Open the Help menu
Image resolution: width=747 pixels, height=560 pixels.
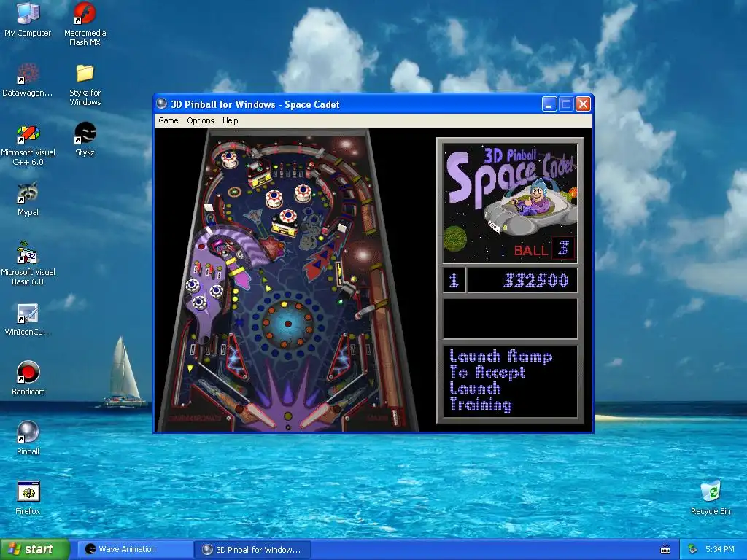pos(230,120)
